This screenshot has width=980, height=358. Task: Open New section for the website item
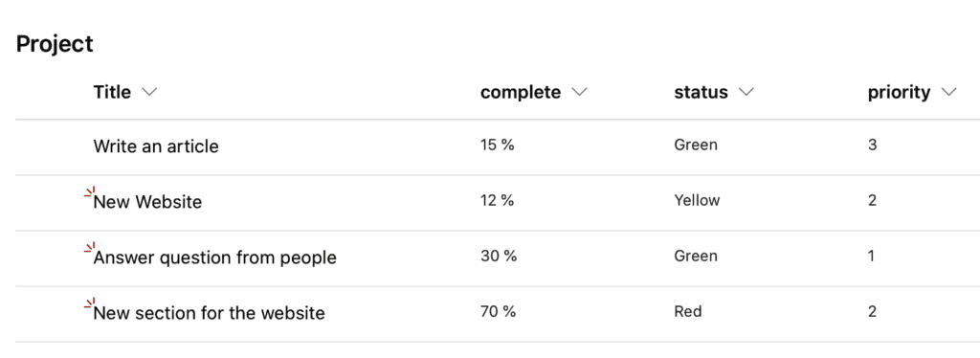(x=210, y=312)
